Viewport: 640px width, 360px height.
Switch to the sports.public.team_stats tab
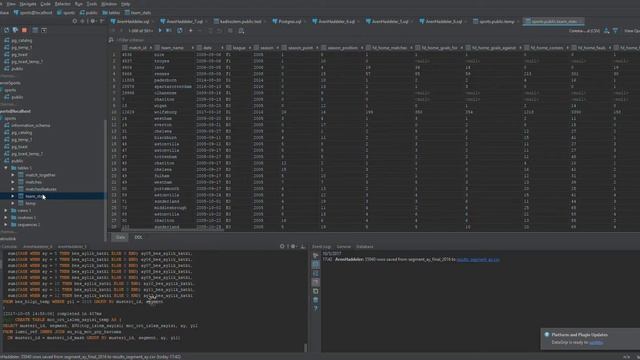[x=553, y=21]
